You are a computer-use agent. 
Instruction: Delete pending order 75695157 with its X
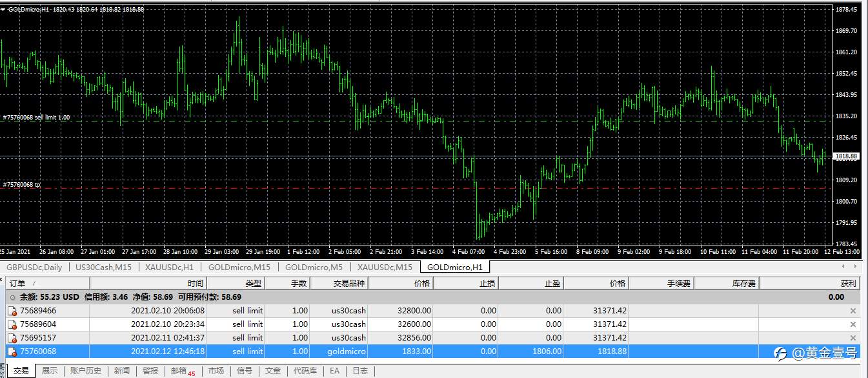click(853, 338)
